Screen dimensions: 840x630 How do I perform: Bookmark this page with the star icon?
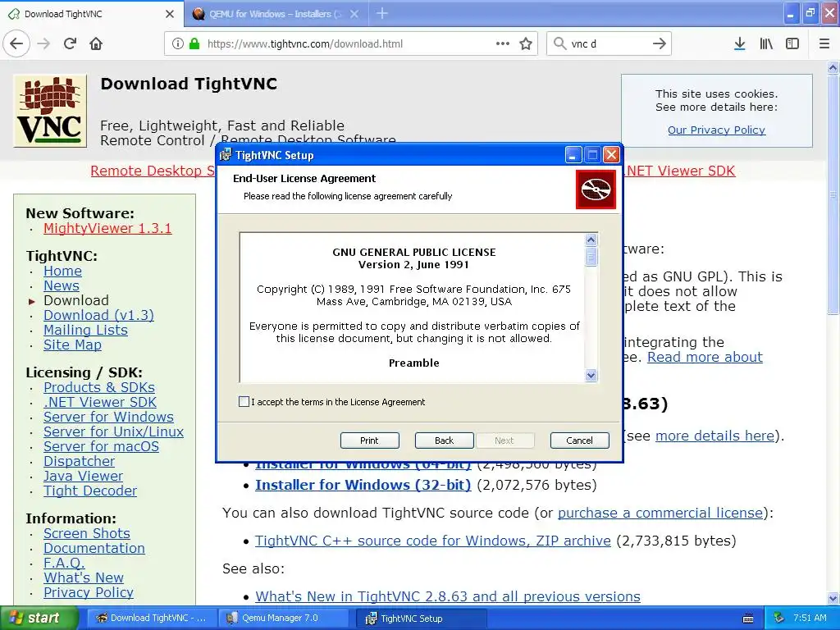pos(526,44)
